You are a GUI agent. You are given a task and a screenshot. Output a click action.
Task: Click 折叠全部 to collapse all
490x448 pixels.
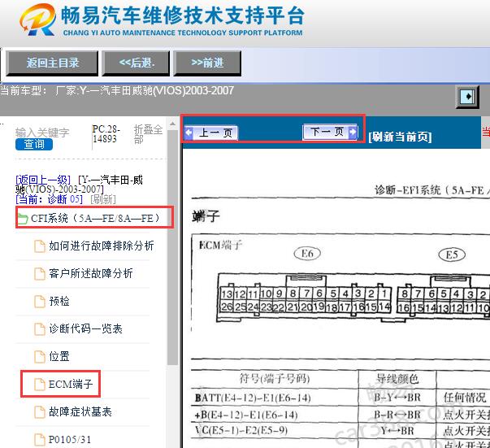148,134
